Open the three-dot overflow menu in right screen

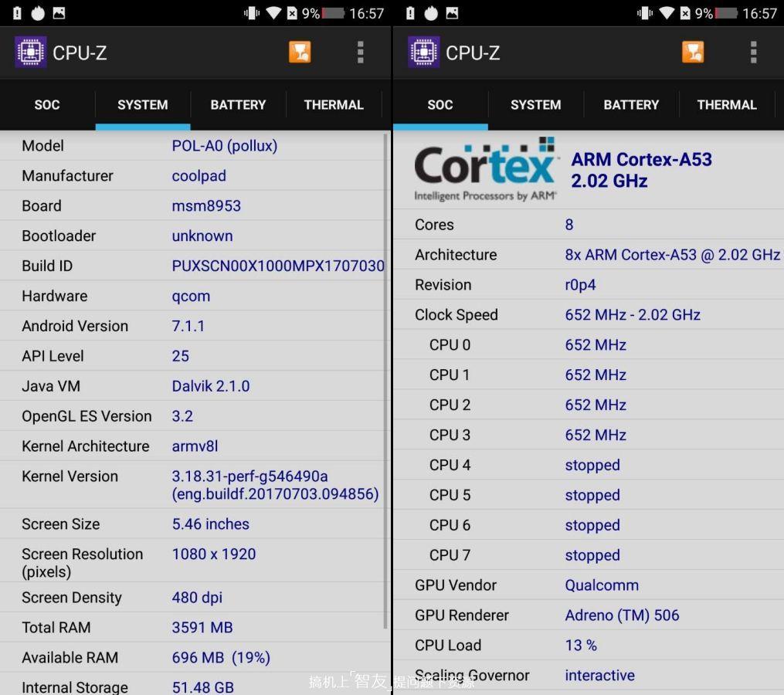pos(753,52)
